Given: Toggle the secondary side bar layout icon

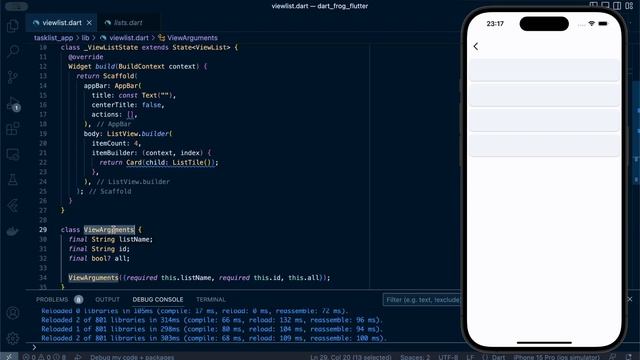Looking at the screenshot, I should coord(617,6).
